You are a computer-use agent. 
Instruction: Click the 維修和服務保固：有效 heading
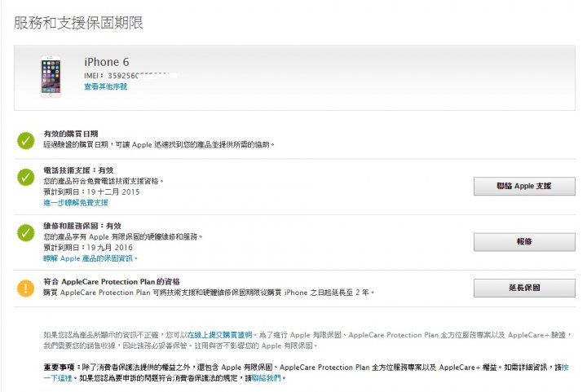pos(82,226)
